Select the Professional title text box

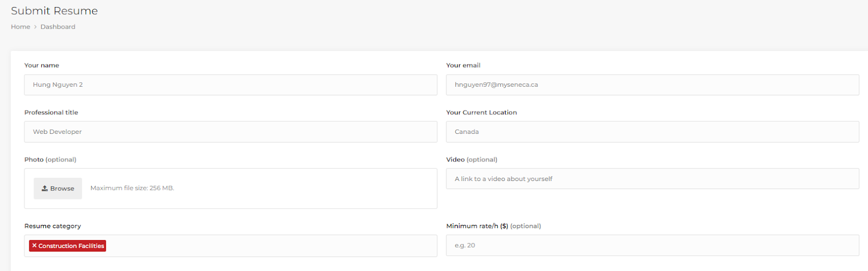click(x=231, y=132)
